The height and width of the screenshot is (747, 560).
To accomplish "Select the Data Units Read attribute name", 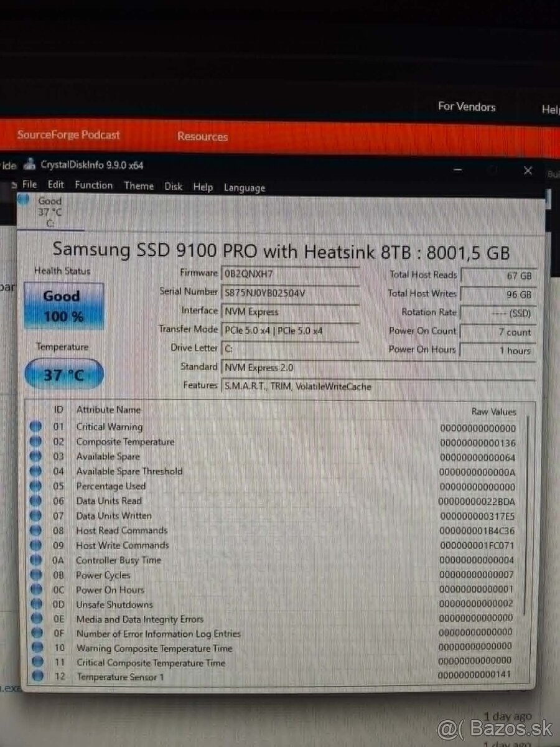I will [x=109, y=501].
